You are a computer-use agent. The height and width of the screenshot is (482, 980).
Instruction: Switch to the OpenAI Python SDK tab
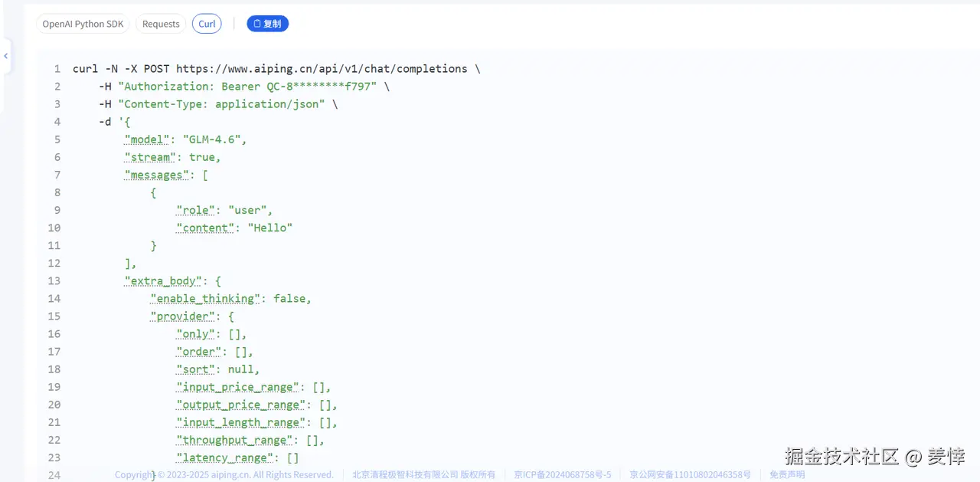tap(83, 24)
